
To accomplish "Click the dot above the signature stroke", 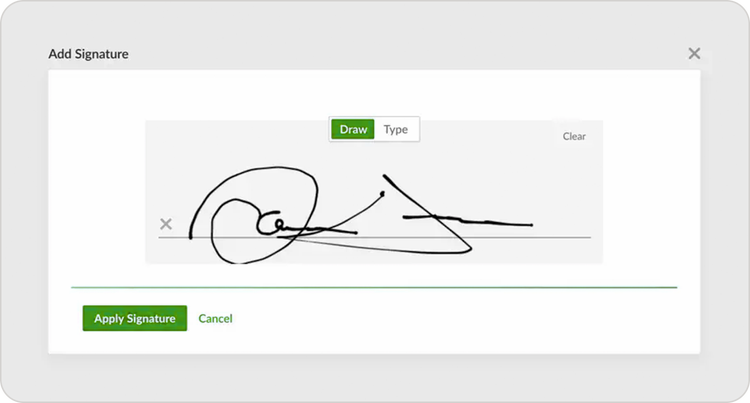I will point(382,194).
